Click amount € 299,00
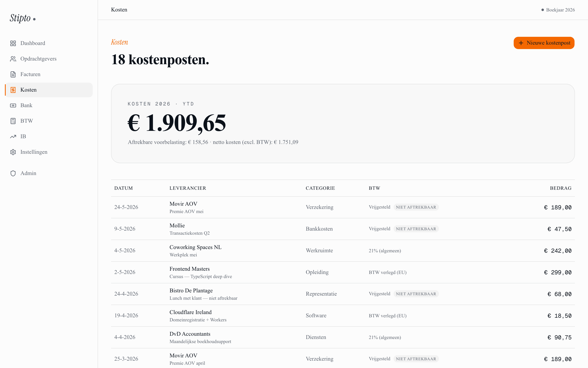The width and height of the screenshot is (588, 368). pyautogui.click(x=558, y=273)
